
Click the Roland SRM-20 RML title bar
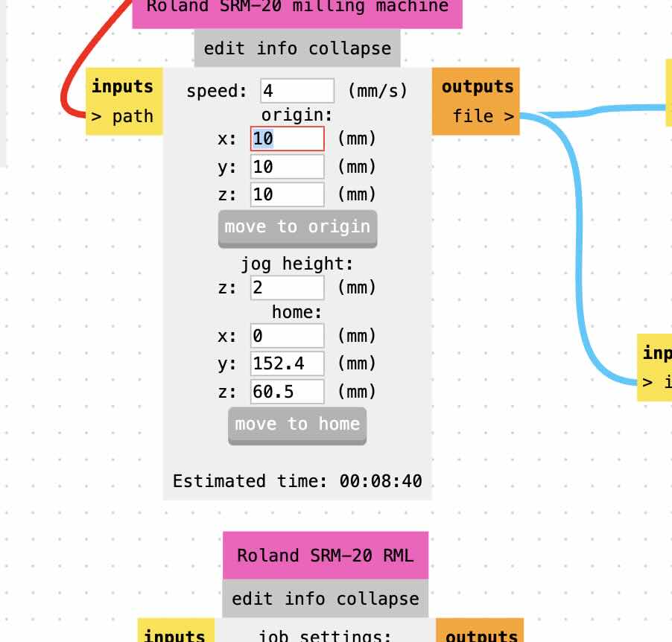click(x=325, y=555)
